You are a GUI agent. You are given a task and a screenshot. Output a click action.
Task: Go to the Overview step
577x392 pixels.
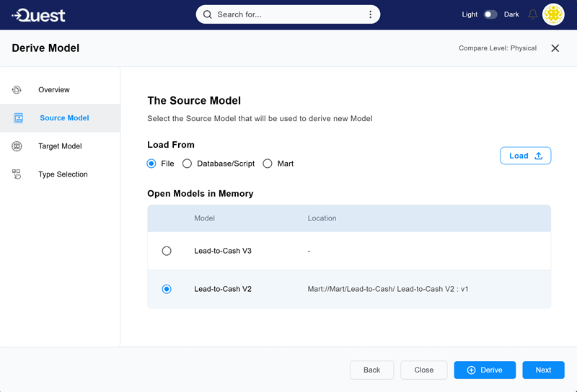60,90
